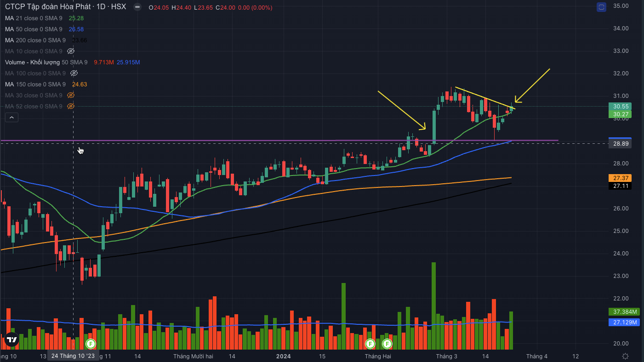Click 32.00 on the price scale
The image size is (644, 362).
621,74
